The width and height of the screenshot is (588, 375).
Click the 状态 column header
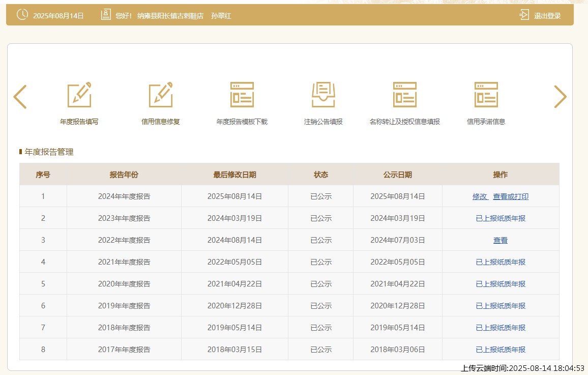click(x=320, y=175)
